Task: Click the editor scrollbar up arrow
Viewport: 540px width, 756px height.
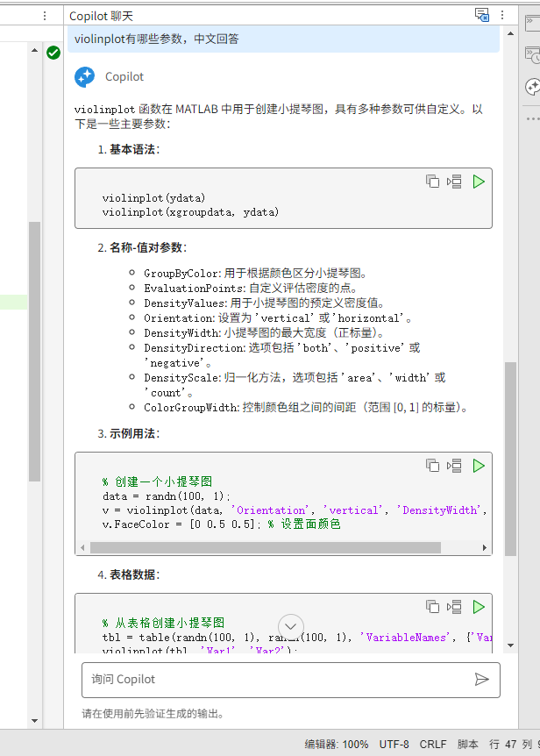Action: [34, 50]
